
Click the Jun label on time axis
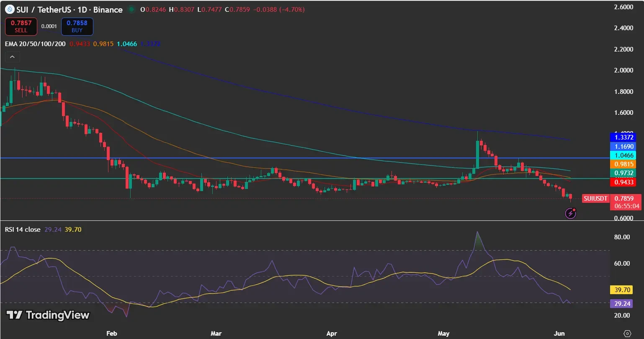(x=559, y=334)
